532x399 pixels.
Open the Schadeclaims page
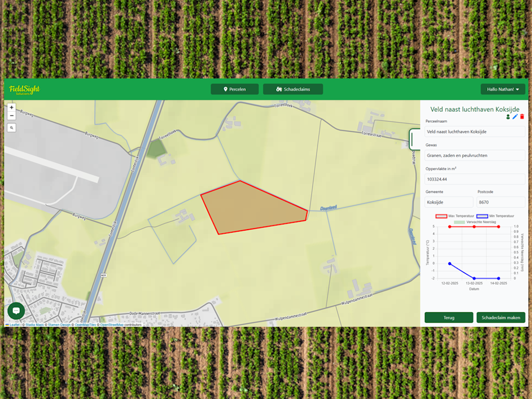[x=293, y=89]
